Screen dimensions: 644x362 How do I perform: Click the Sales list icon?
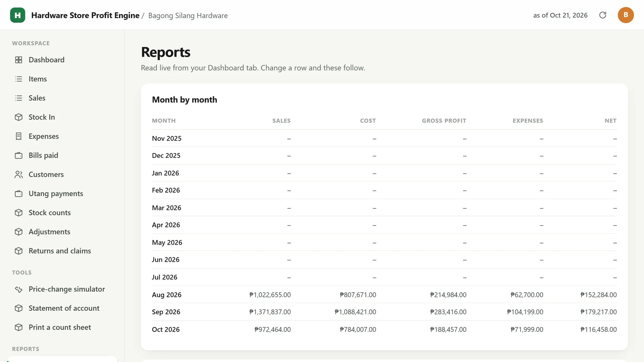click(x=19, y=98)
